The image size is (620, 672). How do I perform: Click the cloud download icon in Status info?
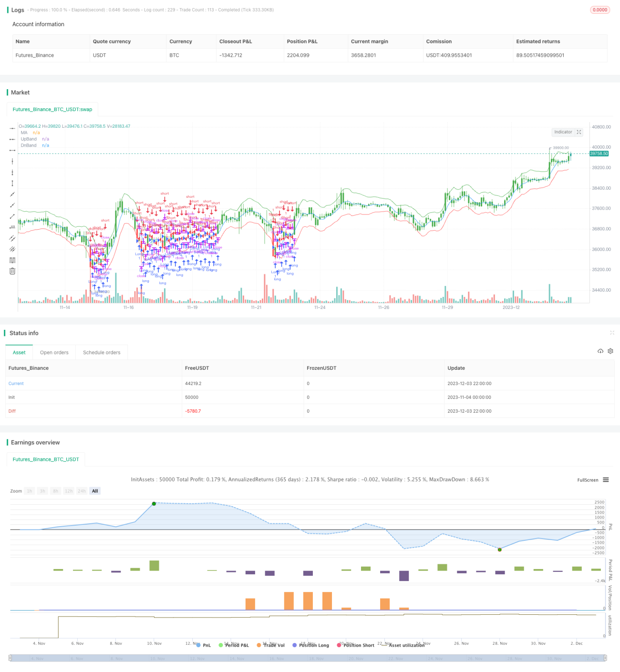click(600, 351)
